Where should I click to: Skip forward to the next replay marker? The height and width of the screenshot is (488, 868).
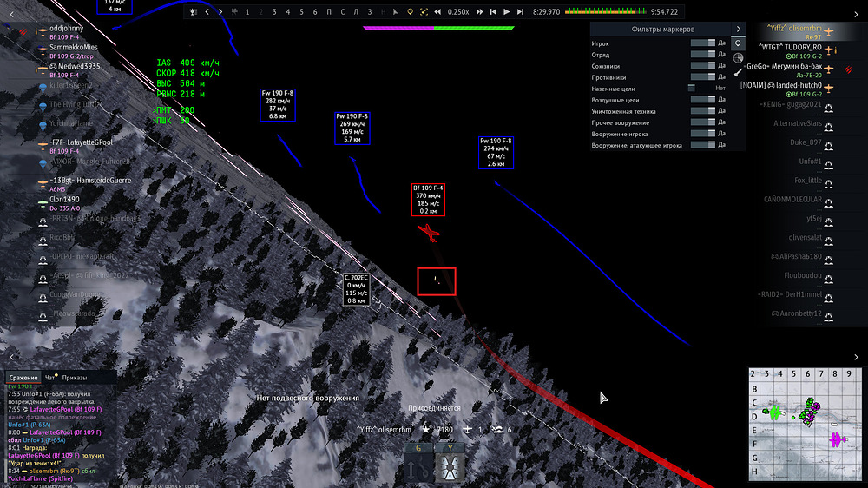pyautogui.click(x=520, y=11)
